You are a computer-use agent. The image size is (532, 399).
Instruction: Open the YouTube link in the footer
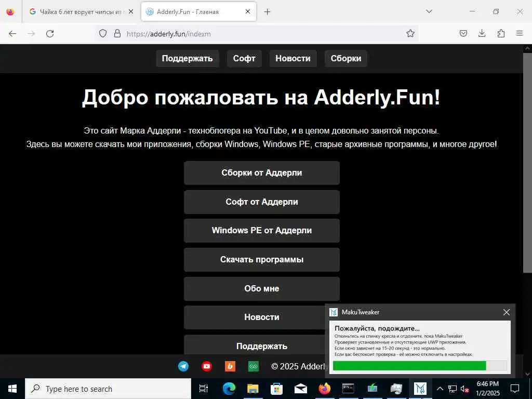(x=207, y=366)
